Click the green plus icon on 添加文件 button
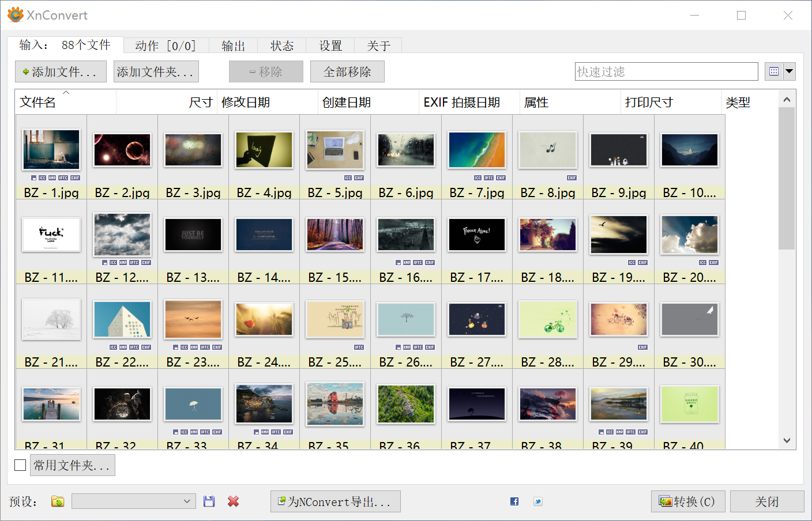The image size is (812, 521). tap(25, 71)
